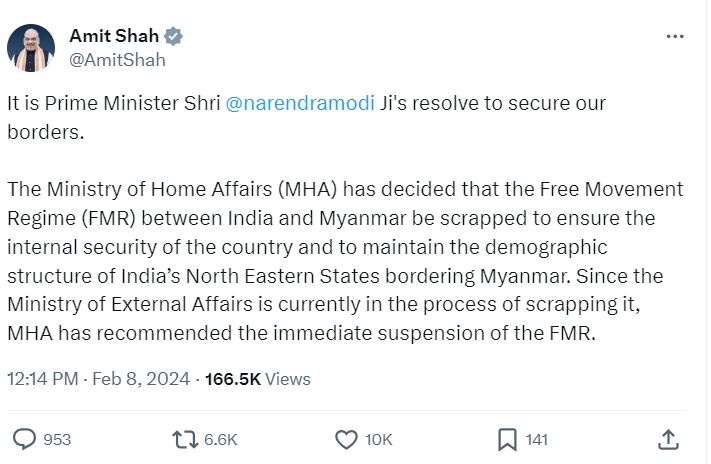Click the 6.6K reposts count
The image size is (711, 464).
(220, 439)
